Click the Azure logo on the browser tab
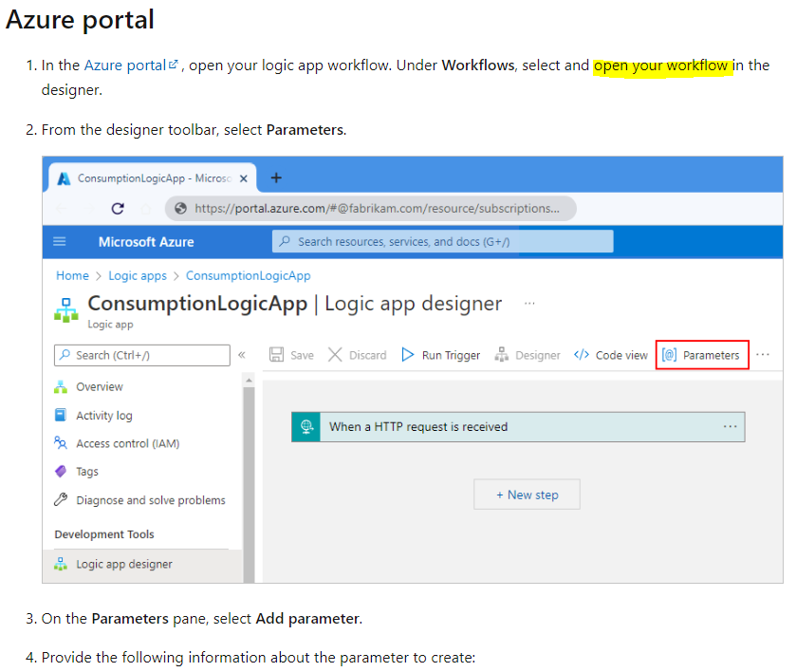The height and width of the screenshot is (672, 796). click(x=64, y=178)
